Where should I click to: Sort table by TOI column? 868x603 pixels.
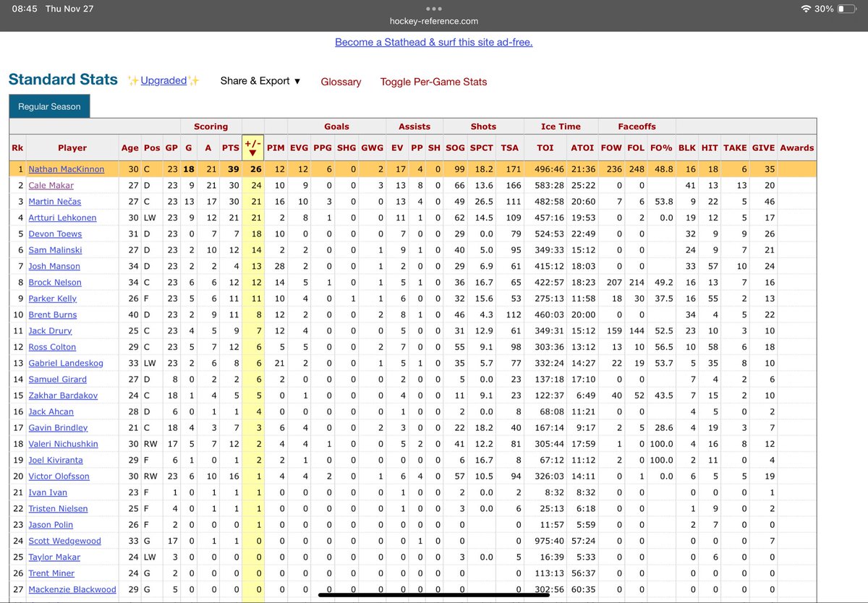[x=545, y=147]
